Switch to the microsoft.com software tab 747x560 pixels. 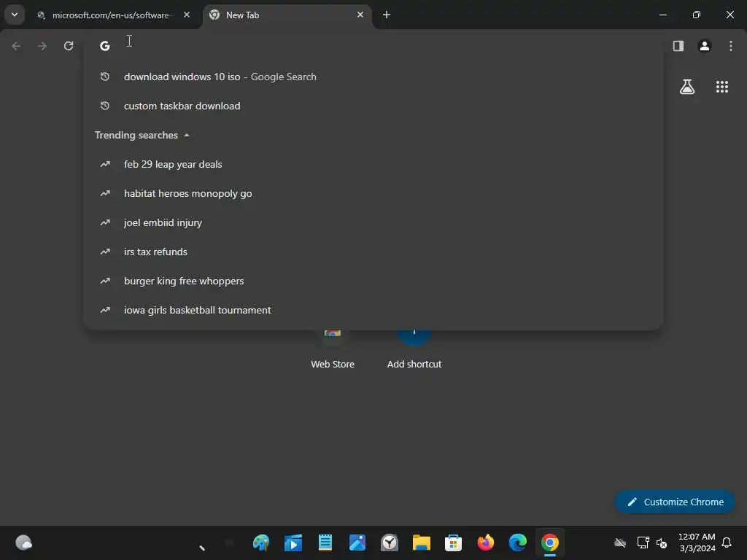[x=111, y=15]
